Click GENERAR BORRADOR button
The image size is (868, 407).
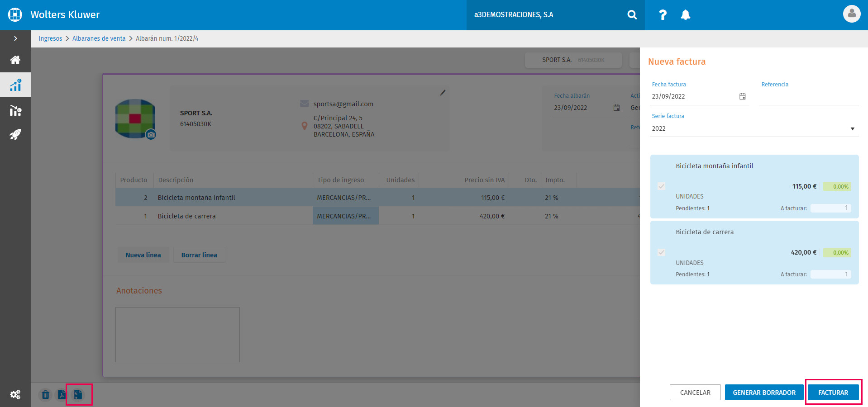(x=764, y=393)
